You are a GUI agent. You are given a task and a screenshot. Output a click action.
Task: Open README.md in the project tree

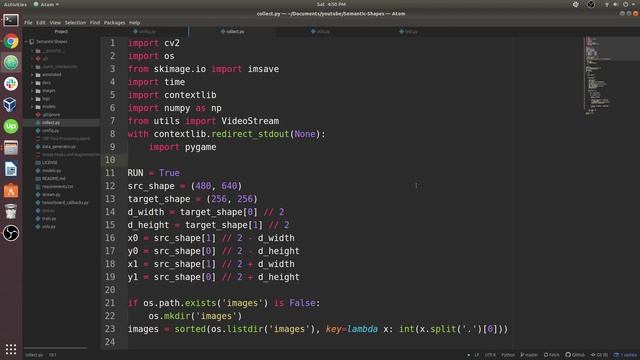tap(53, 178)
